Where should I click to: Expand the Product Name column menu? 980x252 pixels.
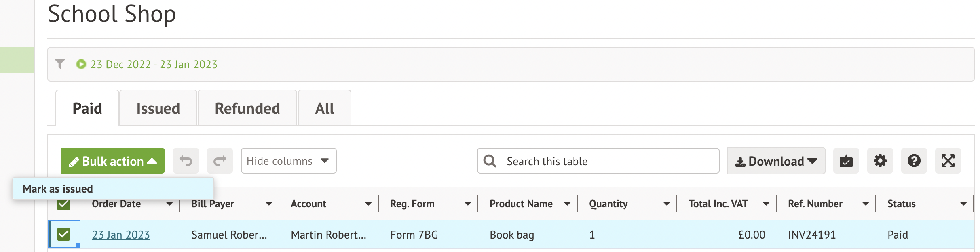567,204
